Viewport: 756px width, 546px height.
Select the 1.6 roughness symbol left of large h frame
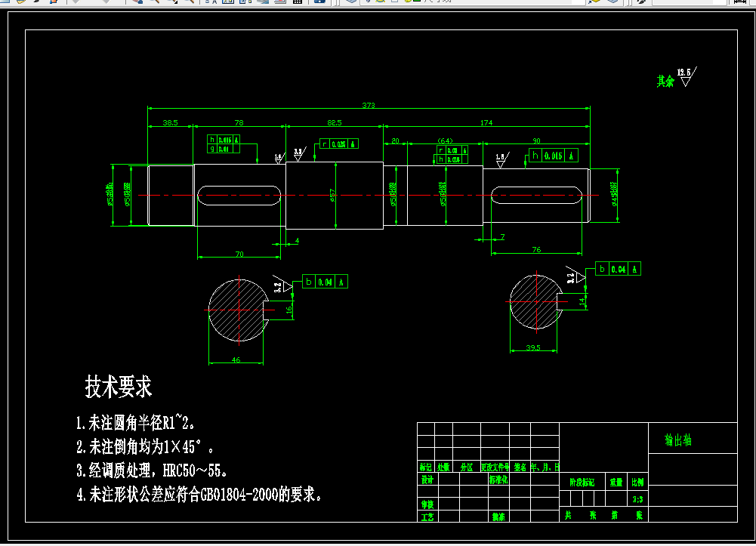point(502,160)
